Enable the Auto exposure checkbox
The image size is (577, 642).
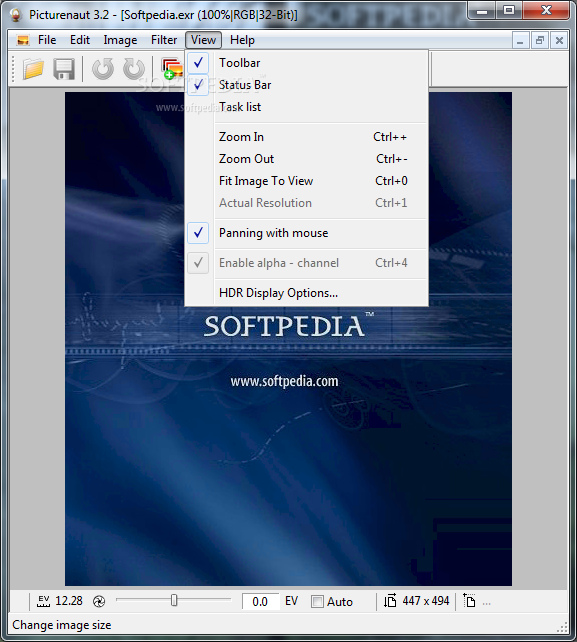tap(317, 601)
